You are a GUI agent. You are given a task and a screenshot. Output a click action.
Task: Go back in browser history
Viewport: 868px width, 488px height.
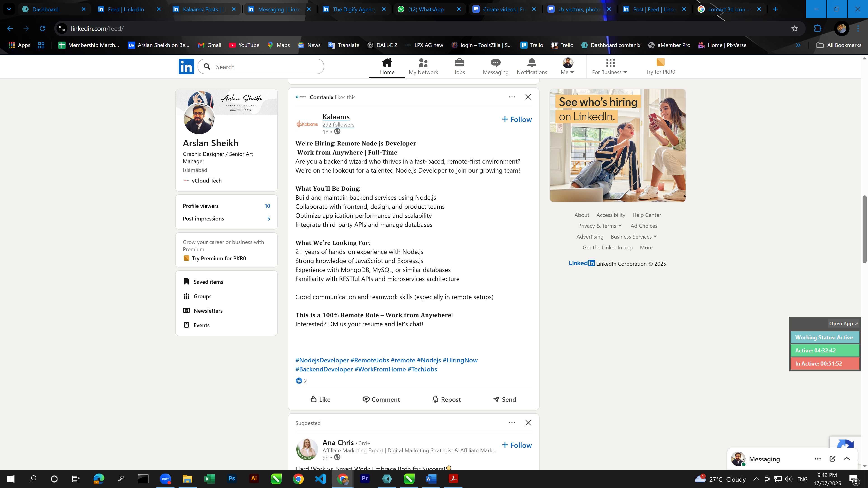click(x=10, y=29)
